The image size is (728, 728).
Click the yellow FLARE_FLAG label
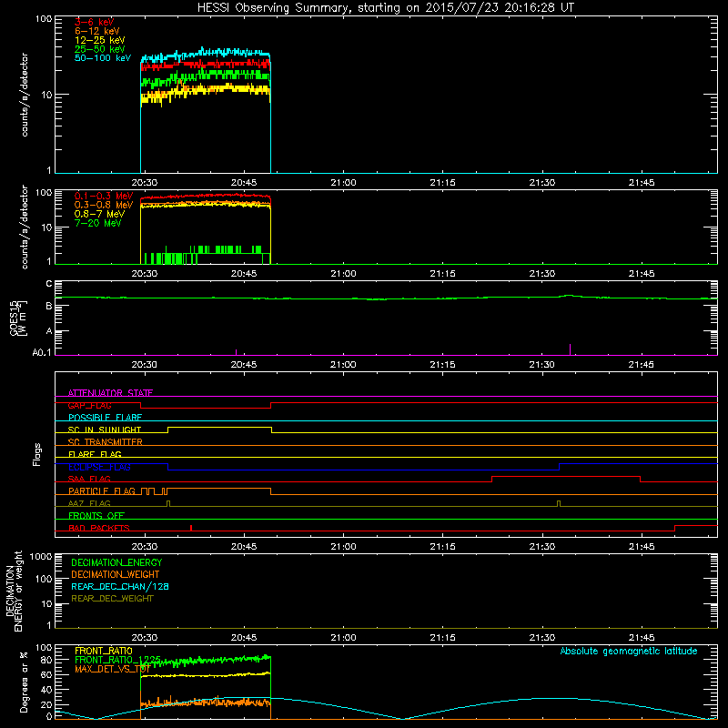pos(95,454)
